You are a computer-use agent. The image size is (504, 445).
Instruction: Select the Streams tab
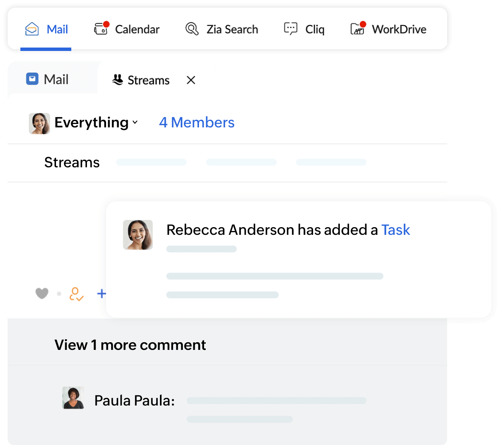click(148, 80)
